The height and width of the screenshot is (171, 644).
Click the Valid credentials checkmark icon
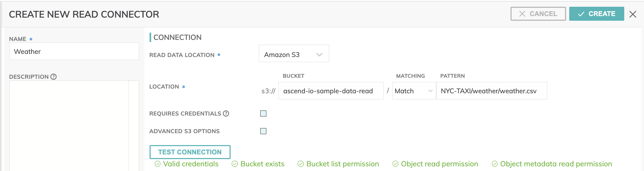158,164
